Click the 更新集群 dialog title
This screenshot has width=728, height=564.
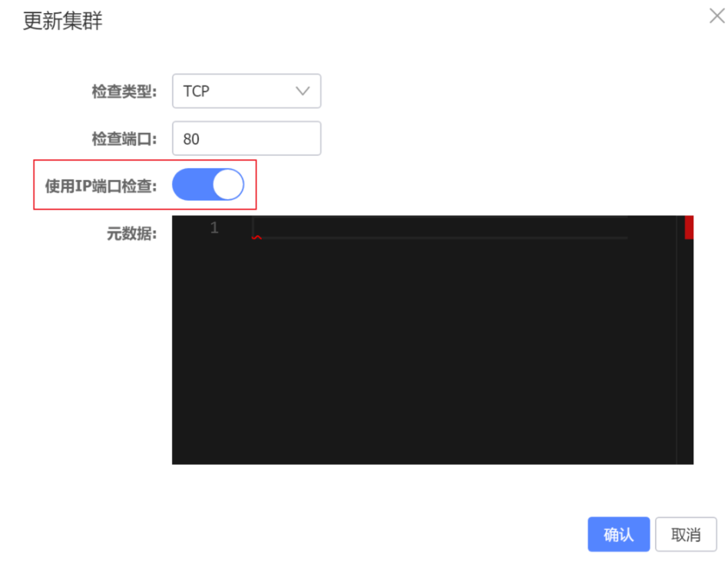62,21
